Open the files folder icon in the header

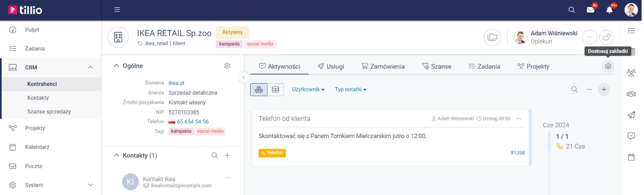pos(492,38)
